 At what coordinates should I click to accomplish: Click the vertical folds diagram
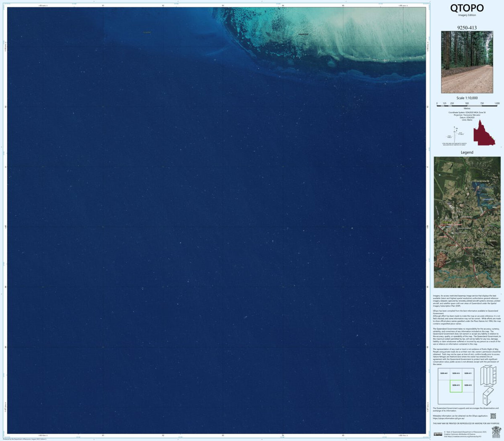point(488,376)
